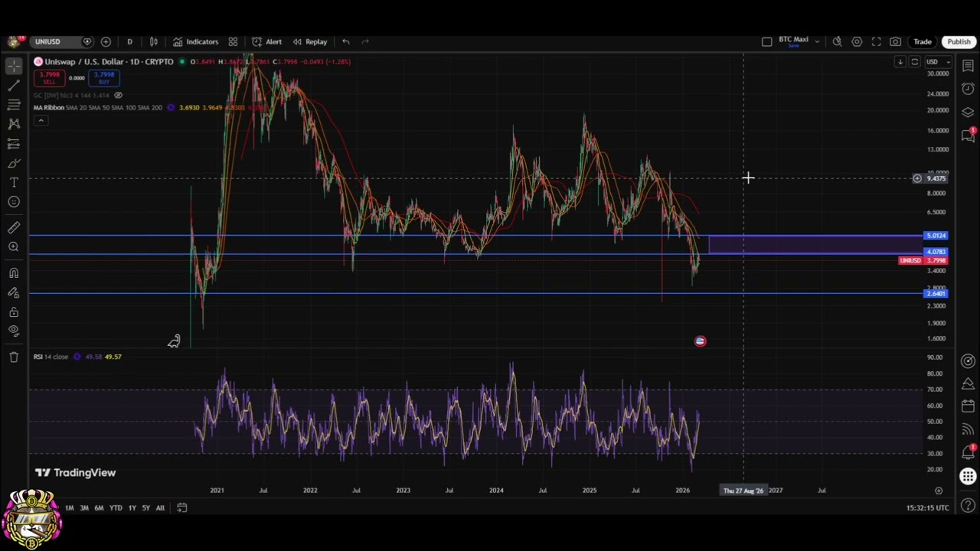The height and width of the screenshot is (551, 980).
Task: Set the time range to 1Y
Action: pos(132,508)
